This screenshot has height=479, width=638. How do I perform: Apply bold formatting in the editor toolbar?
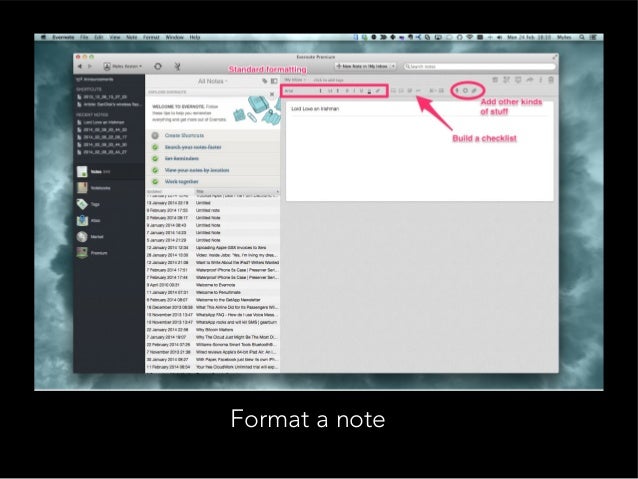[x=347, y=91]
